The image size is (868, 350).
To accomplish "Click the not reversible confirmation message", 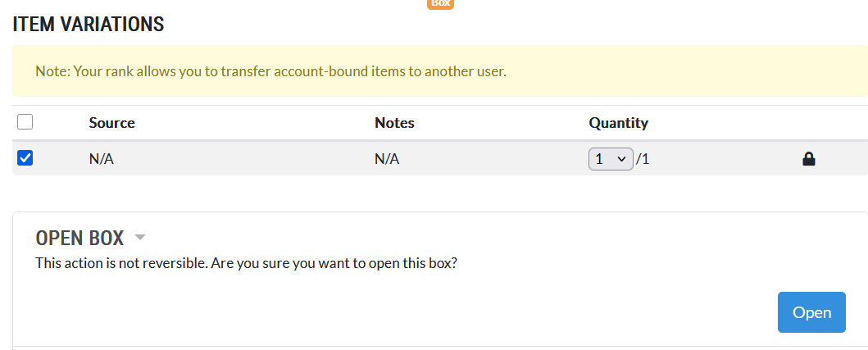I will click(246, 264).
